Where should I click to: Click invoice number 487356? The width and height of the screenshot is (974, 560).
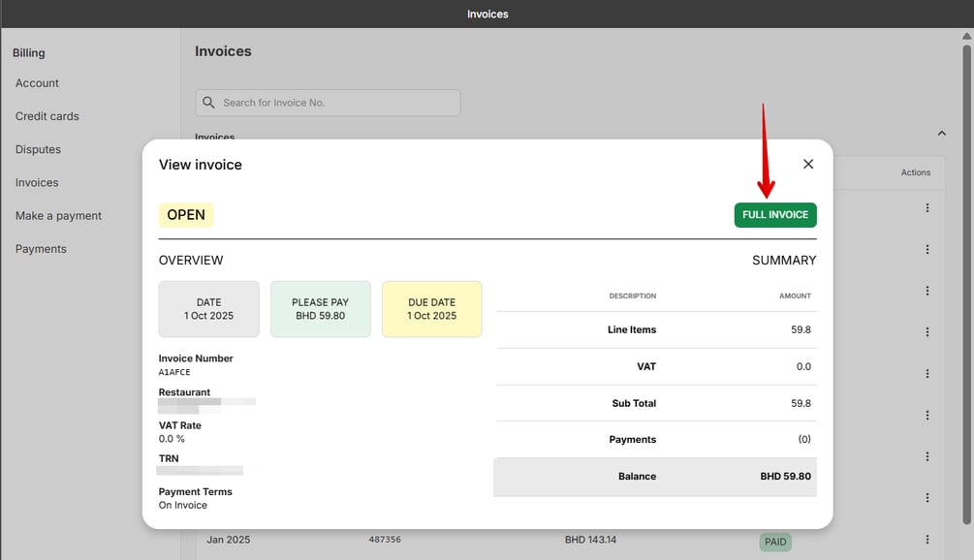pyautogui.click(x=385, y=540)
